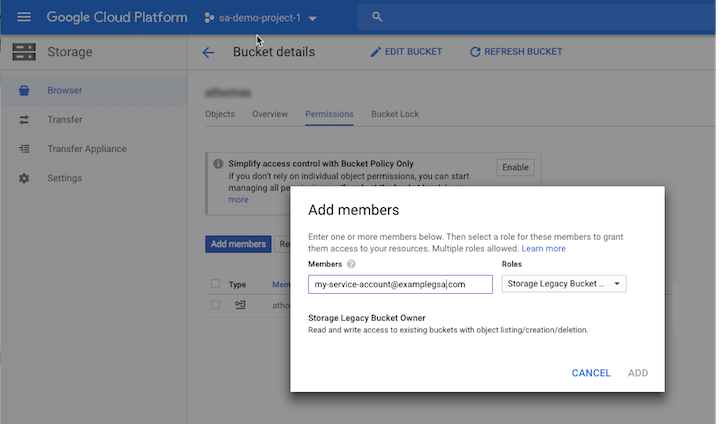Click the Add members dialog heading

coord(354,210)
